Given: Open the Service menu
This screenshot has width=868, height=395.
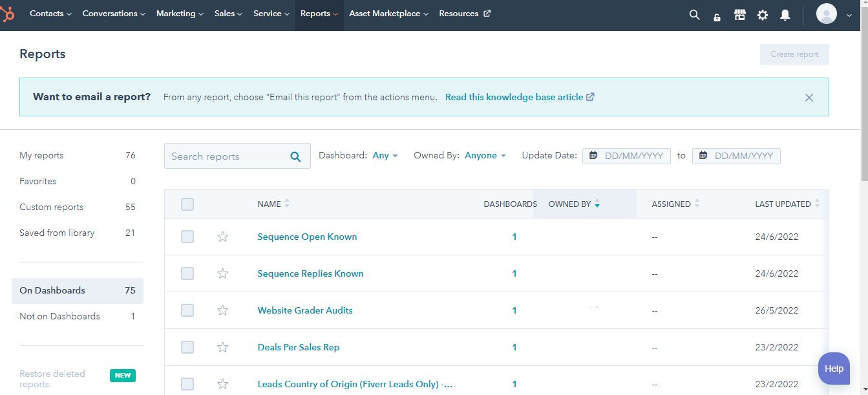Looking at the screenshot, I should click(x=267, y=13).
